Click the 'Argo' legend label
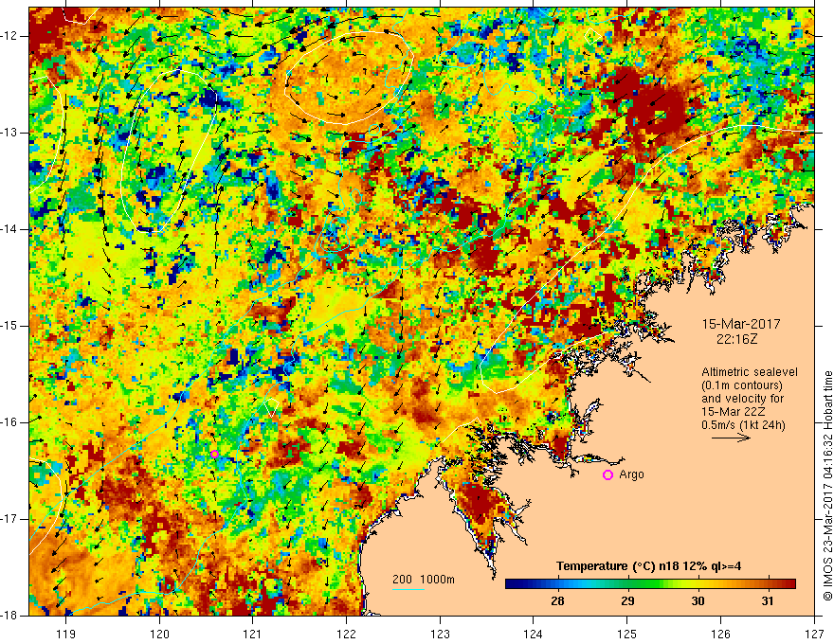Image resolution: width=834 pixels, height=644 pixels. coord(631,474)
